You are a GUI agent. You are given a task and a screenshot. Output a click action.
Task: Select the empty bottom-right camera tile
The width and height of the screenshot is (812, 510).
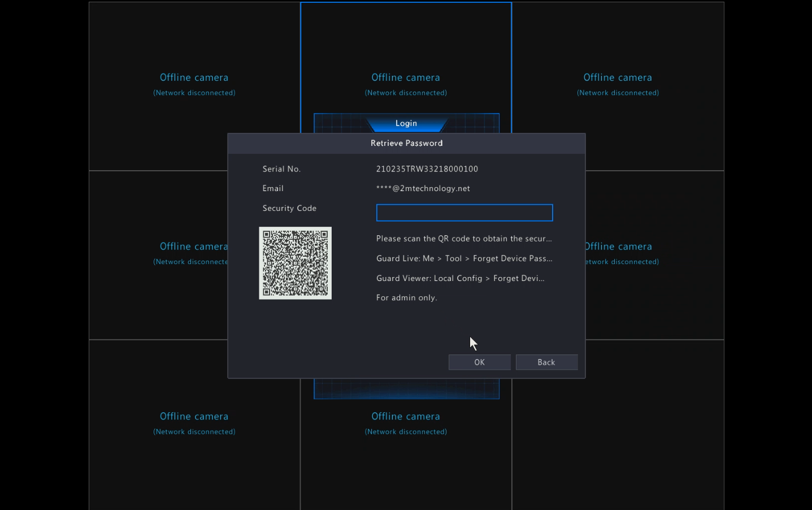pyautogui.click(x=618, y=424)
